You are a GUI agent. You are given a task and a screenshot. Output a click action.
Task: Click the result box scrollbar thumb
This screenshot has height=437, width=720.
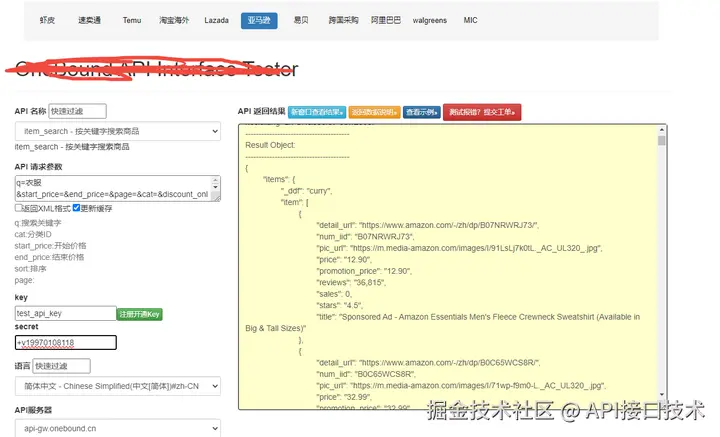661,140
